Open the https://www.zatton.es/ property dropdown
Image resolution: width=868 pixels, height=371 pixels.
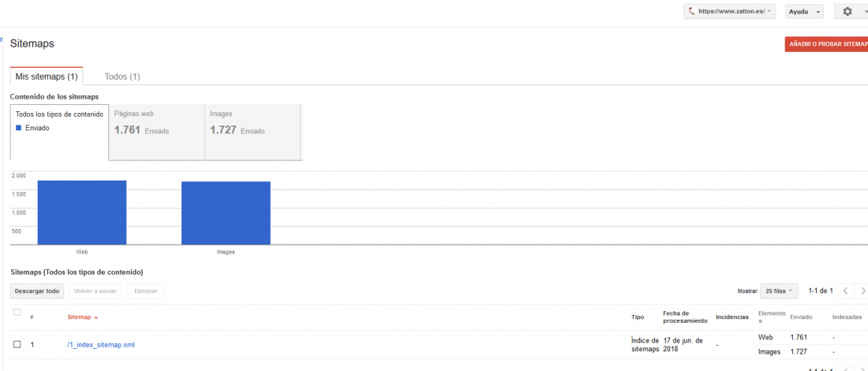click(730, 12)
